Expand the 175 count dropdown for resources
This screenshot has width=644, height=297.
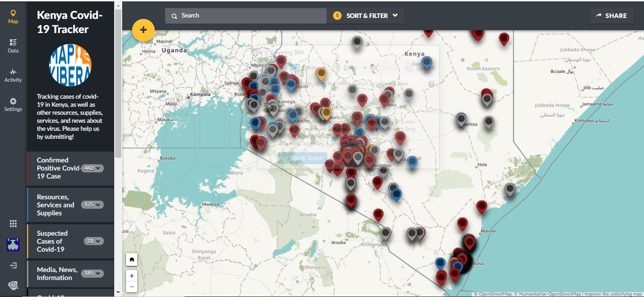coord(92,205)
